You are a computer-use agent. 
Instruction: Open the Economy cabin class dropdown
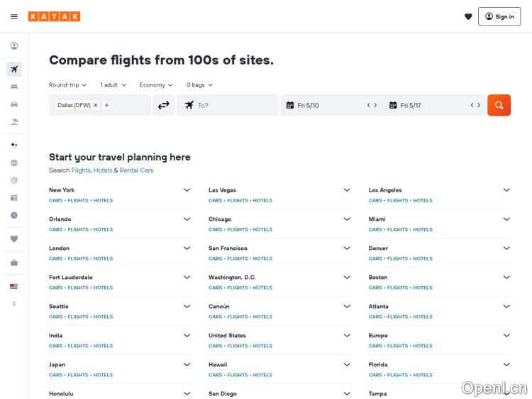(x=156, y=85)
